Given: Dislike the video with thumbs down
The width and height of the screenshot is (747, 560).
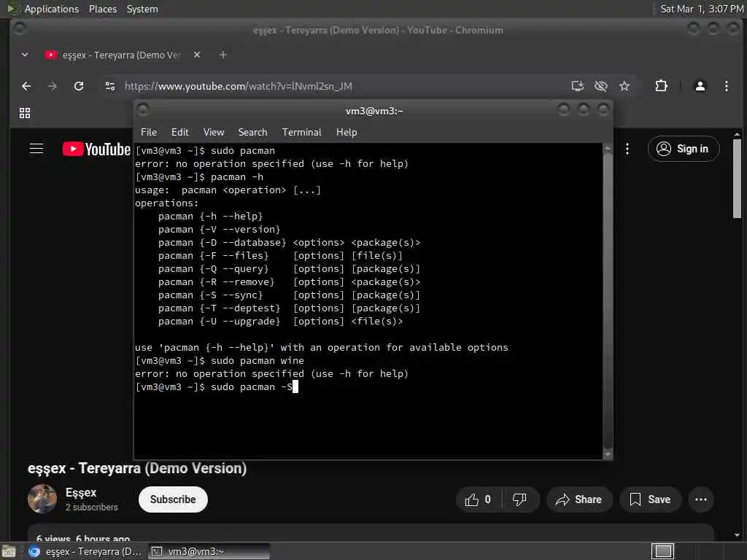Looking at the screenshot, I should tap(519, 499).
